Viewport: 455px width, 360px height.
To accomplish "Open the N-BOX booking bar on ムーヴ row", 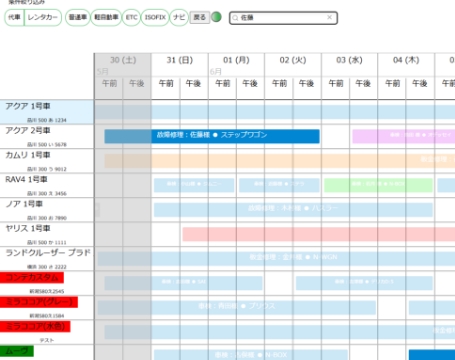I will 251,355.
